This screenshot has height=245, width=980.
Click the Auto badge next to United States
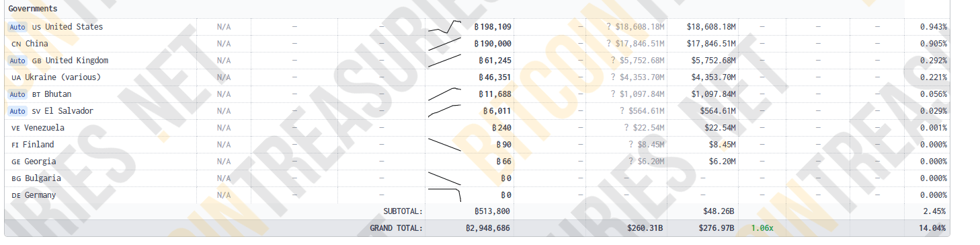17,27
